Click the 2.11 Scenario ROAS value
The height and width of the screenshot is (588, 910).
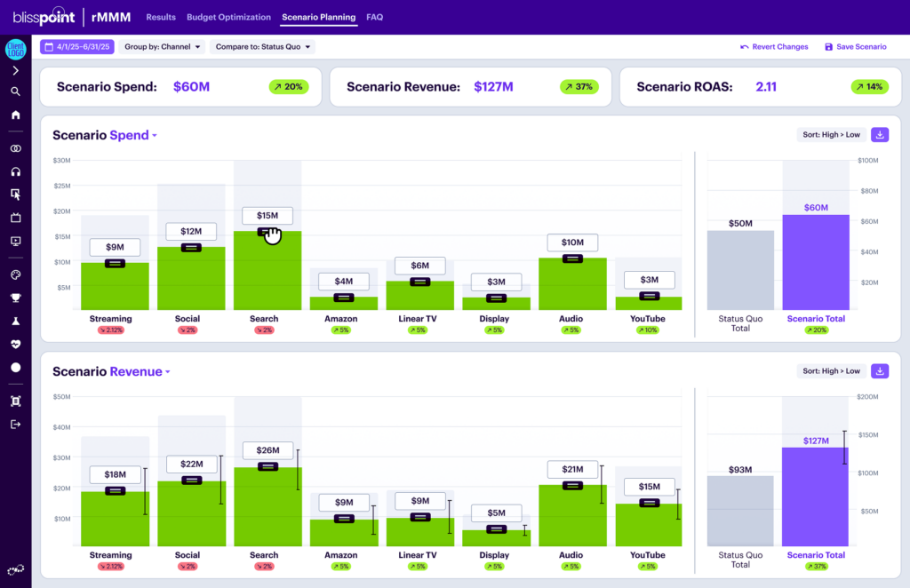[x=766, y=87]
